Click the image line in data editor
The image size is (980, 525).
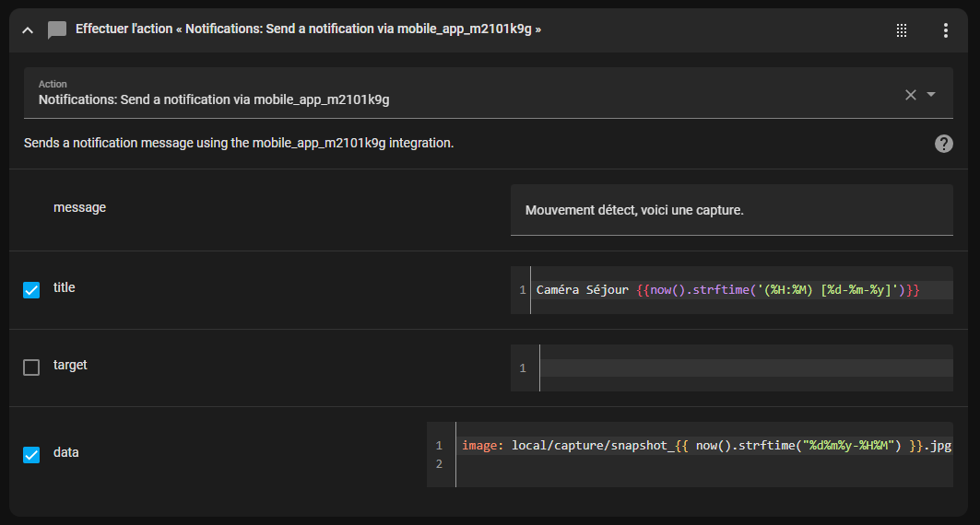705,446
